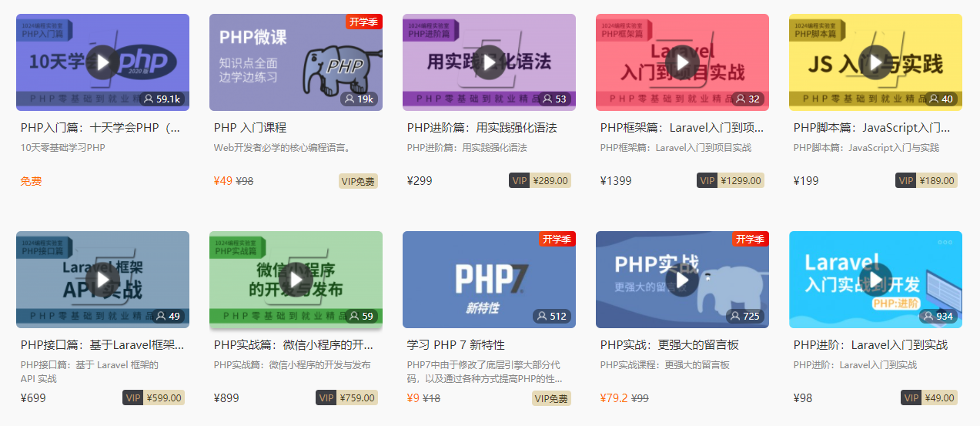Play the 10天学会PHP course video
This screenshot has width=980, height=426.
coord(102,62)
